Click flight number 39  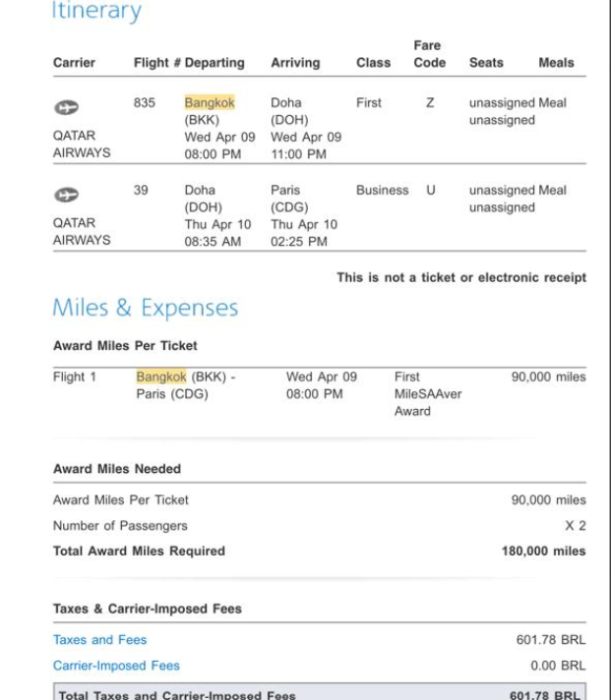[141, 190]
